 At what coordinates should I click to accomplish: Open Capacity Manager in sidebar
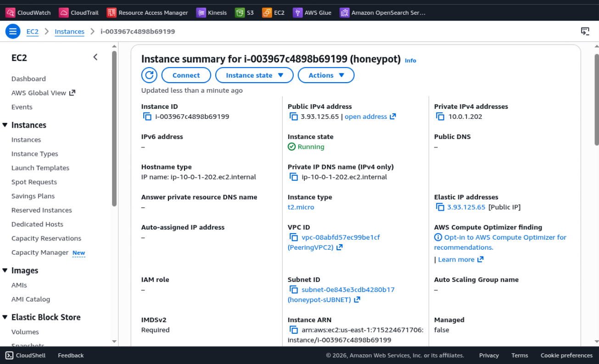pyautogui.click(x=40, y=252)
